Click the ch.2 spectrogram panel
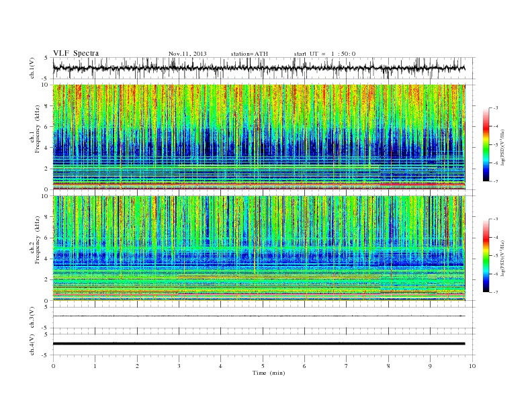The image size is (532, 411). [259, 248]
